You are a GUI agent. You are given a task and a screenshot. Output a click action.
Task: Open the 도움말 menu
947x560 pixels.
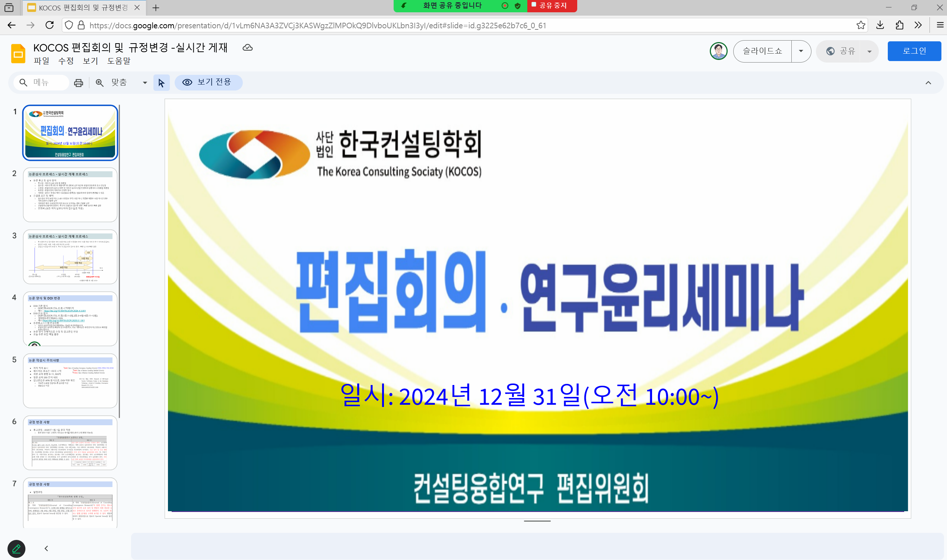119,61
